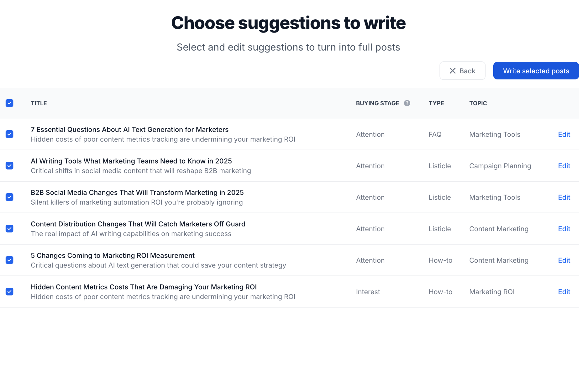This screenshot has width=588, height=390.
Task: Click the TYPE column header
Action: 436,103
